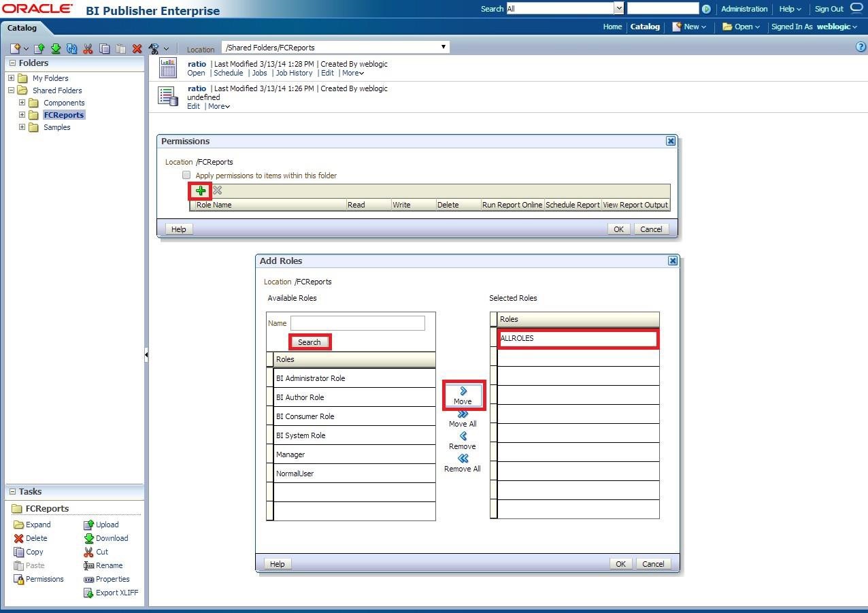The height and width of the screenshot is (613, 868).
Task: Open the translation toolbar dropdown arrow
Action: point(166,49)
